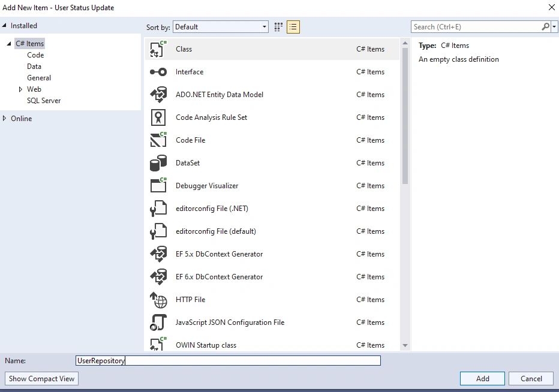Viewport: 559px width, 392px height.
Task: Click the HTTP File template icon
Action: tap(158, 300)
